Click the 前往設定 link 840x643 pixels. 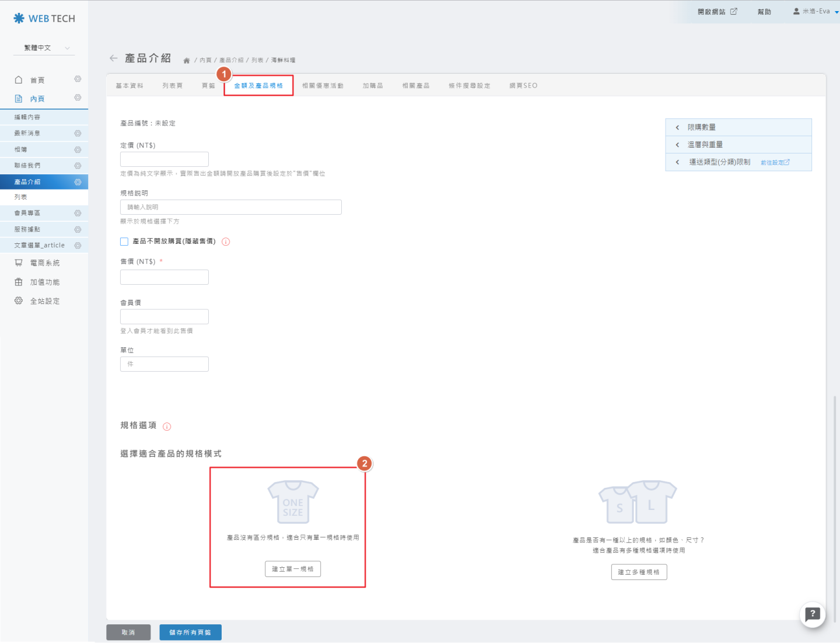pyautogui.click(x=775, y=163)
